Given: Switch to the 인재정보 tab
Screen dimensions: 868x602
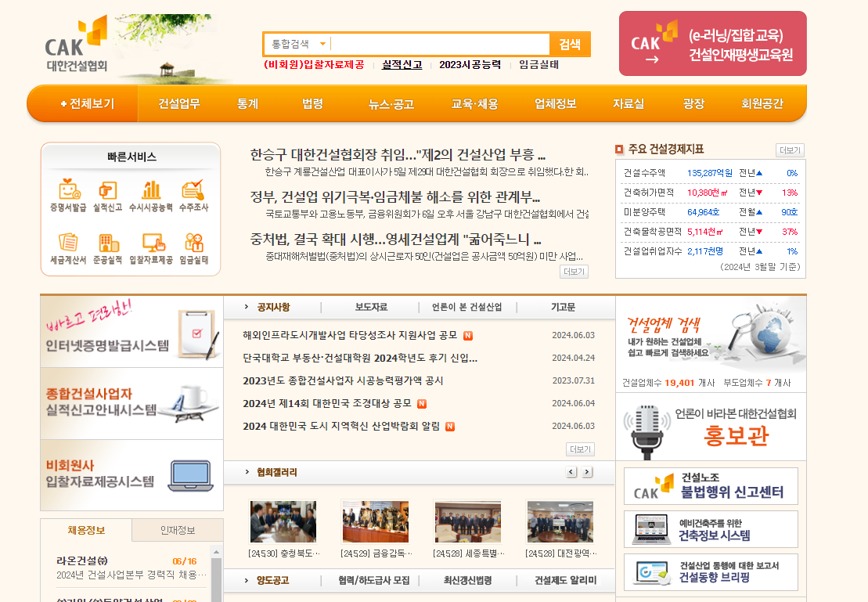Looking at the screenshot, I should tap(178, 531).
